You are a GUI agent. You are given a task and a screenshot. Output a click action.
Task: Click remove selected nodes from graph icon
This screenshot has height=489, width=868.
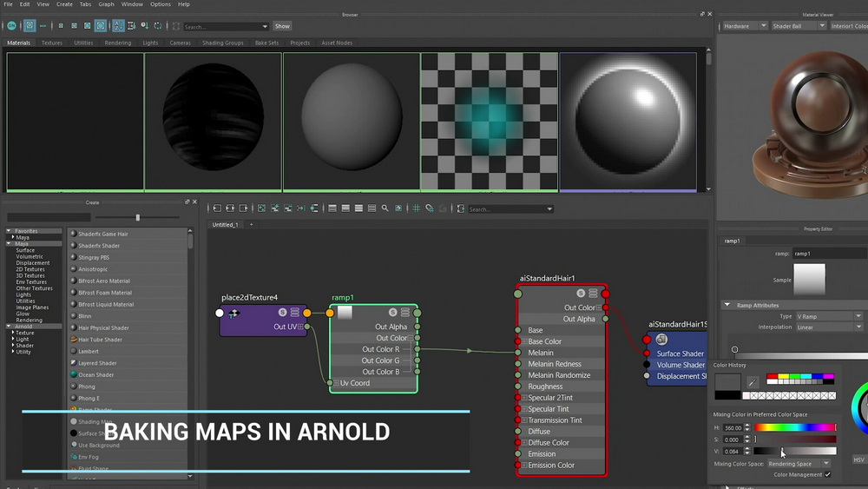coord(288,208)
